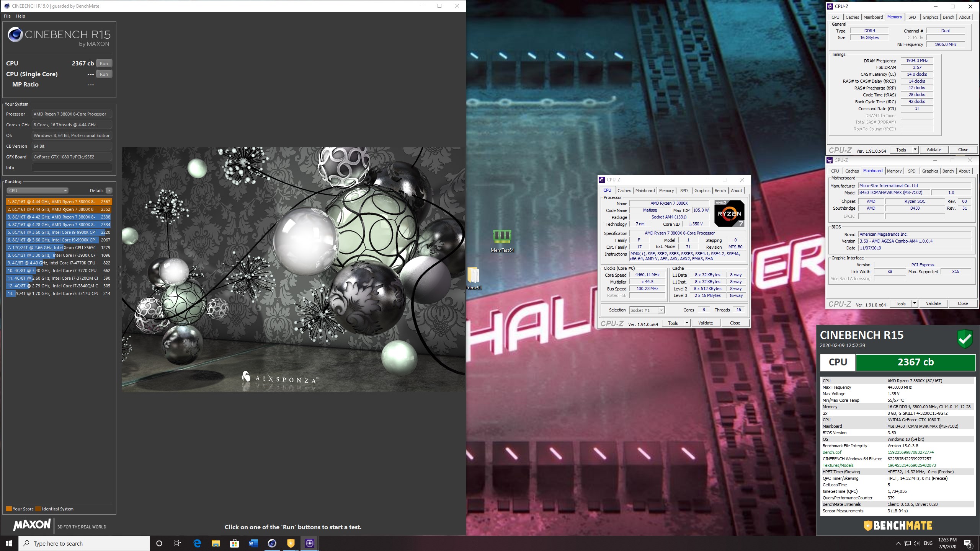Click Validate in CPU-Z CPU window
Image resolution: width=980 pixels, height=551 pixels.
(705, 323)
